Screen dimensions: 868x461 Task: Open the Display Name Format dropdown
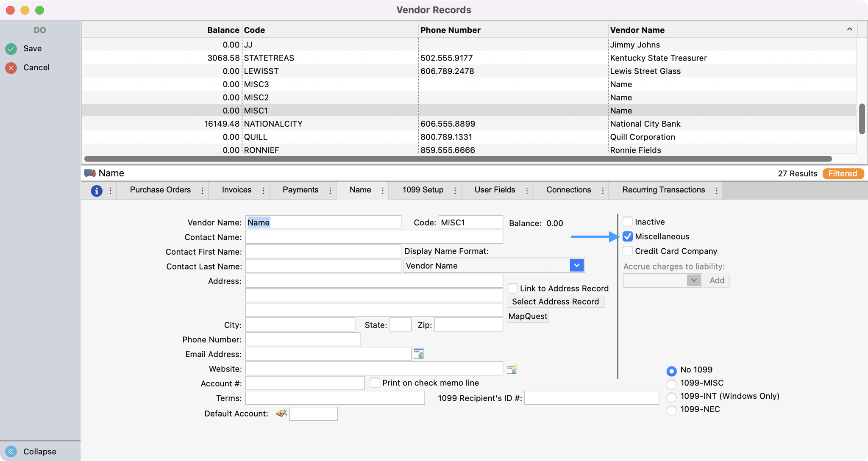click(x=576, y=266)
